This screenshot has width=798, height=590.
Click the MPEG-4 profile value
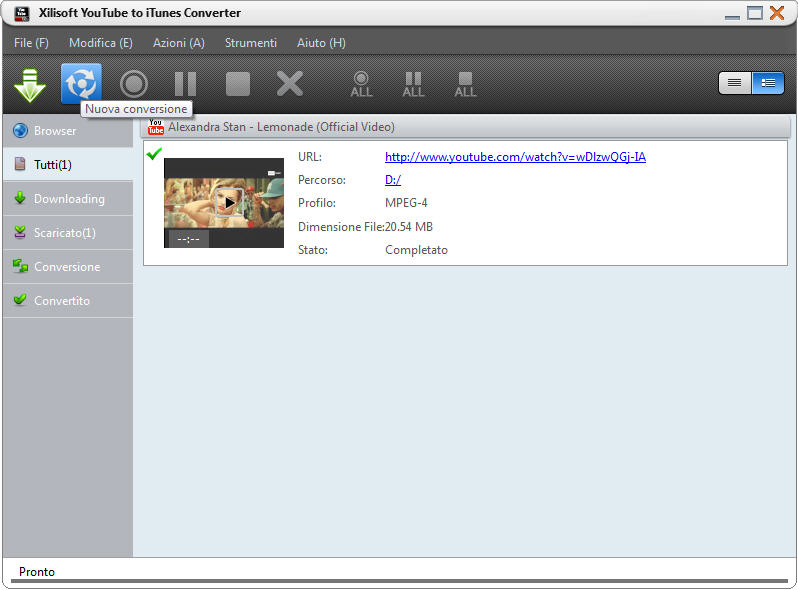pyautogui.click(x=406, y=203)
